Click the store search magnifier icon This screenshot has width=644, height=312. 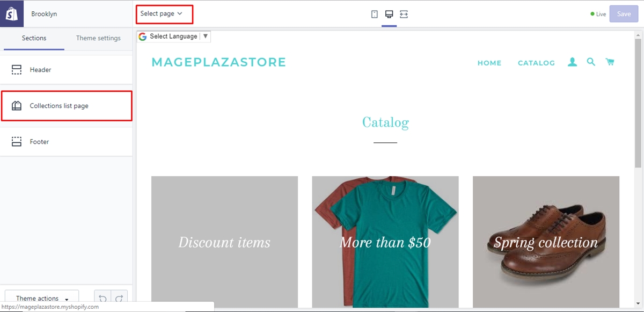tap(591, 62)
